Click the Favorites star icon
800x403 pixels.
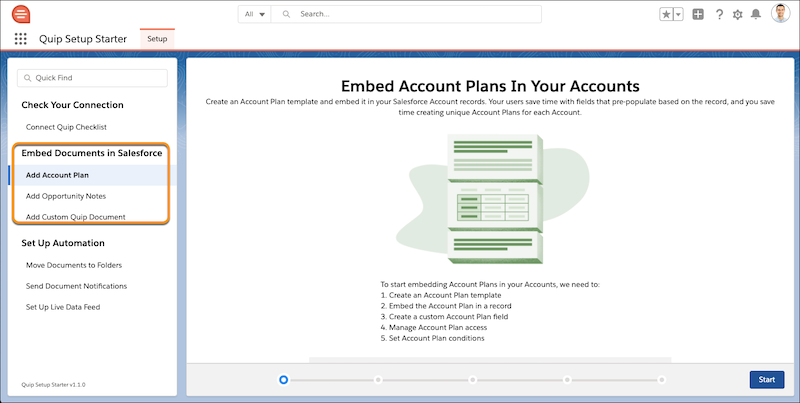pyautogui.click(x=666, y=14)
